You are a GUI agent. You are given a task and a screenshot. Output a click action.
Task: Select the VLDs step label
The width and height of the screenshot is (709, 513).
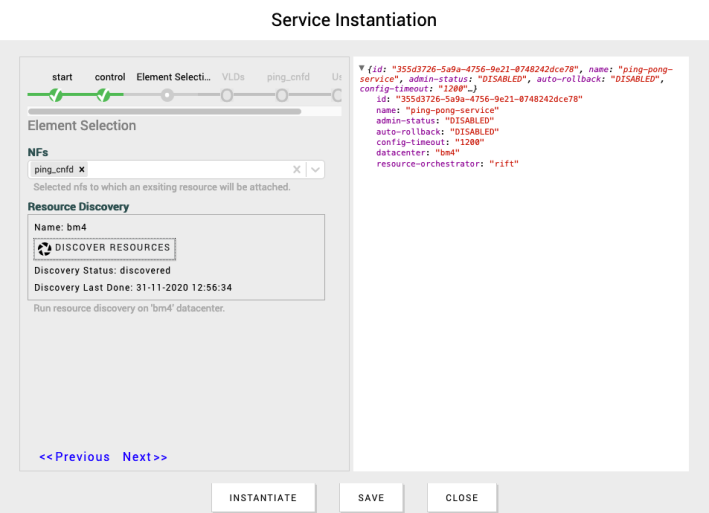pos(233,77)
